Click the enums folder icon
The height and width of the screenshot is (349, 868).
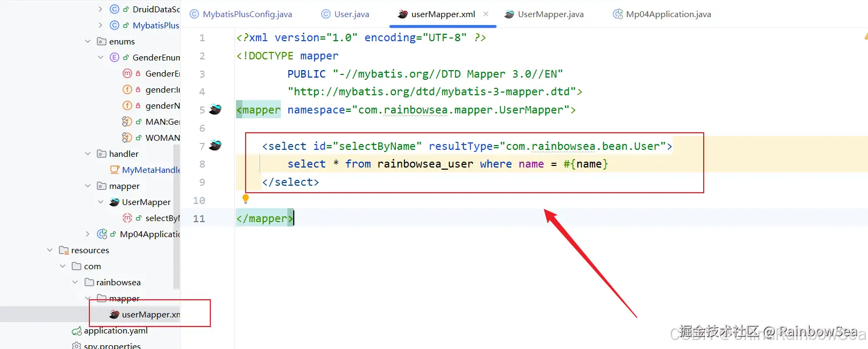(x=102, y=41)
